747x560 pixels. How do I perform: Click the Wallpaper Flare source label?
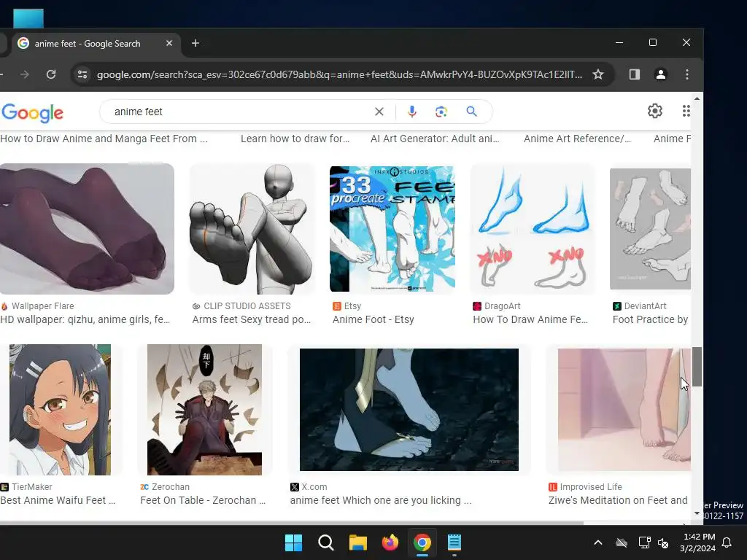point(42,306)
